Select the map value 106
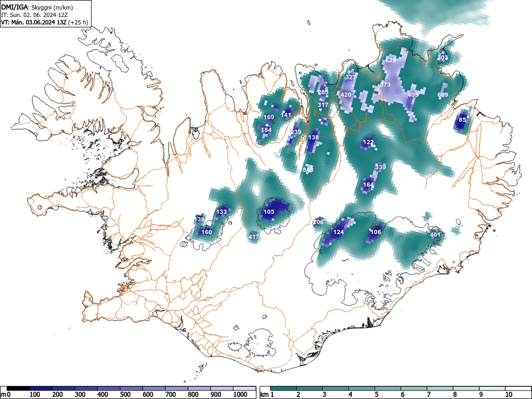The height and width of the screenshot is (399, 532). click(x=376, y=232)
